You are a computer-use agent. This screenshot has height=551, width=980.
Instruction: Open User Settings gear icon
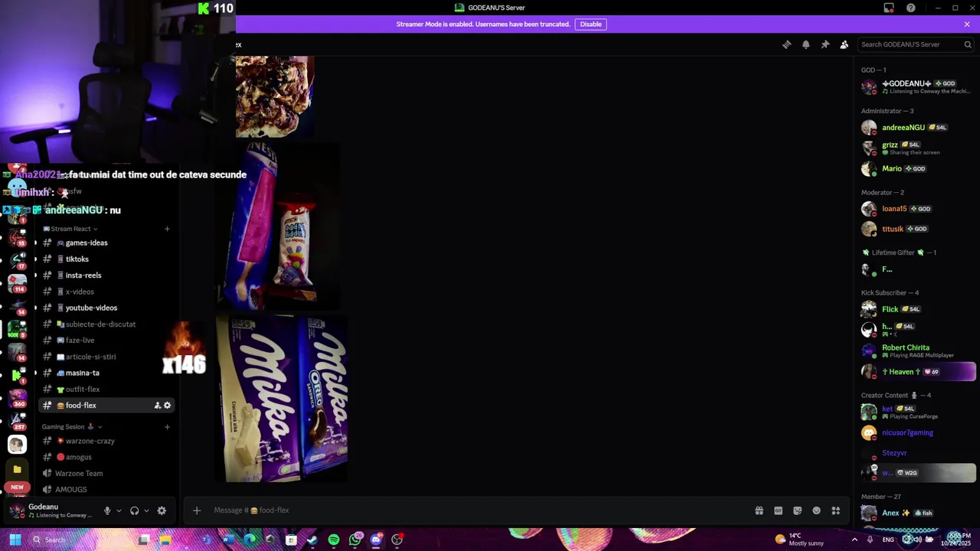click(162, 510)
